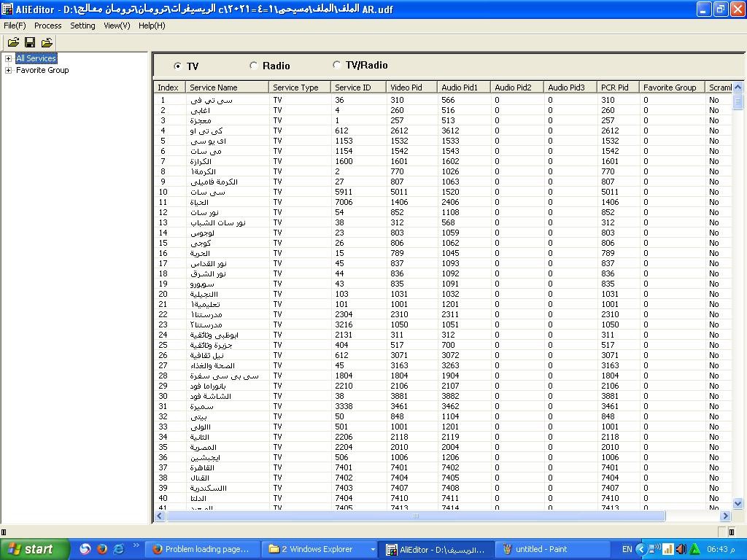This screenshot has height=560, width=747.
Task: Click the third folder icon in toolbar
Action: (47, 42)
